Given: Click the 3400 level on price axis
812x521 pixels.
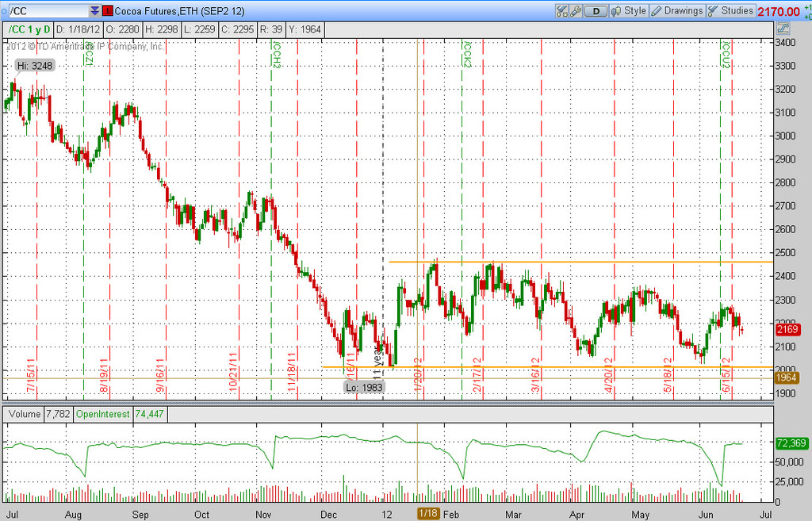Looking at the screenshot, I should [785, 43].
